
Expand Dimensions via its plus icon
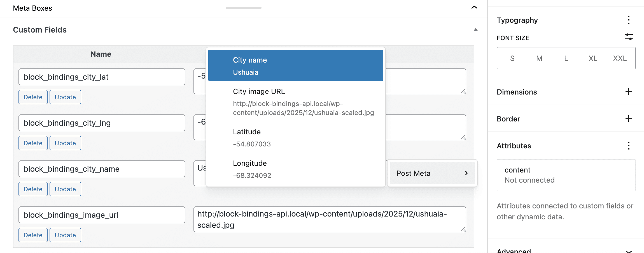pyautogui.click(x=629, y=92)
